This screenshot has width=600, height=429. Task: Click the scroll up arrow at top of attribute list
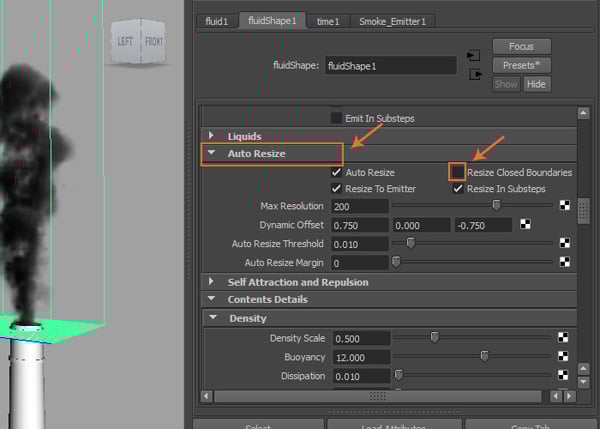(x=583, y=113)
